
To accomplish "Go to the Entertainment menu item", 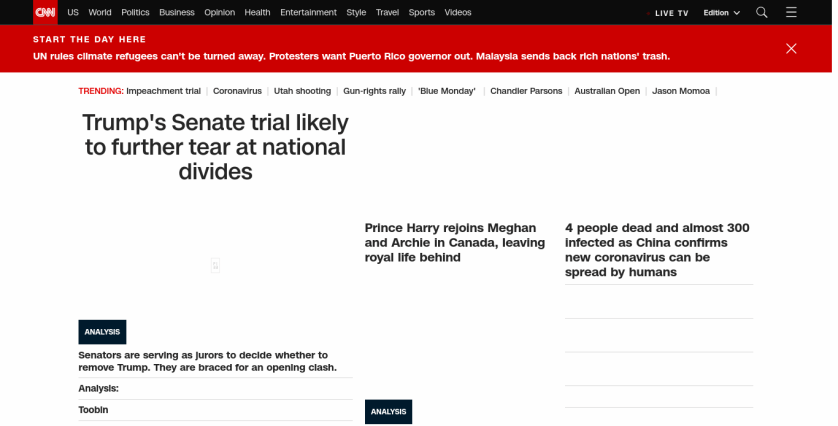I will (x=308, y=12).
